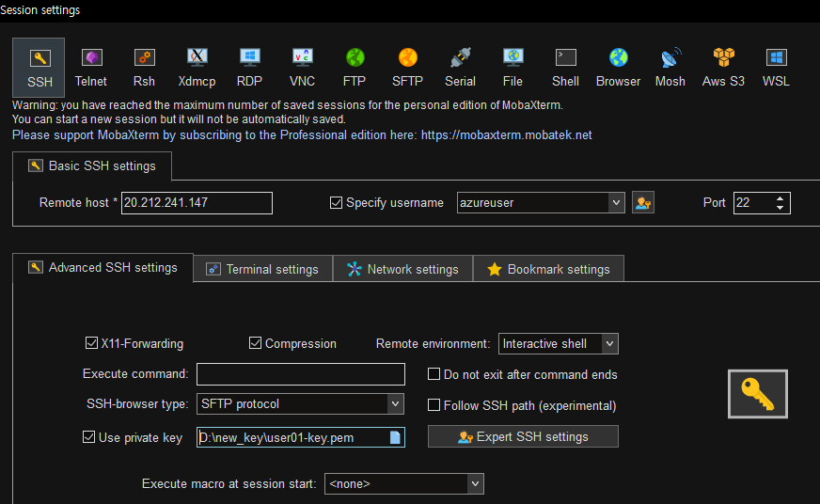
Task: Enable Follow SSH path (experimental)
Action: click(434, 405)
